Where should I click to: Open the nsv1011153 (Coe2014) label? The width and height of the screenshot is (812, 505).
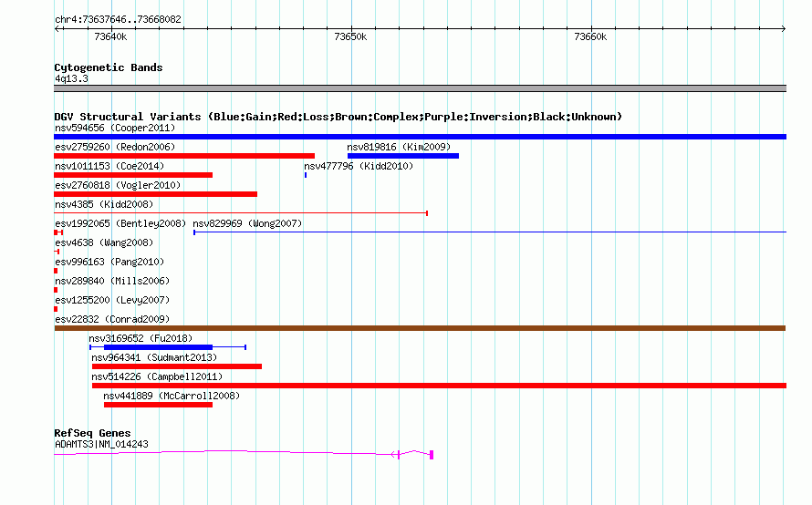(x=109, y=166)
